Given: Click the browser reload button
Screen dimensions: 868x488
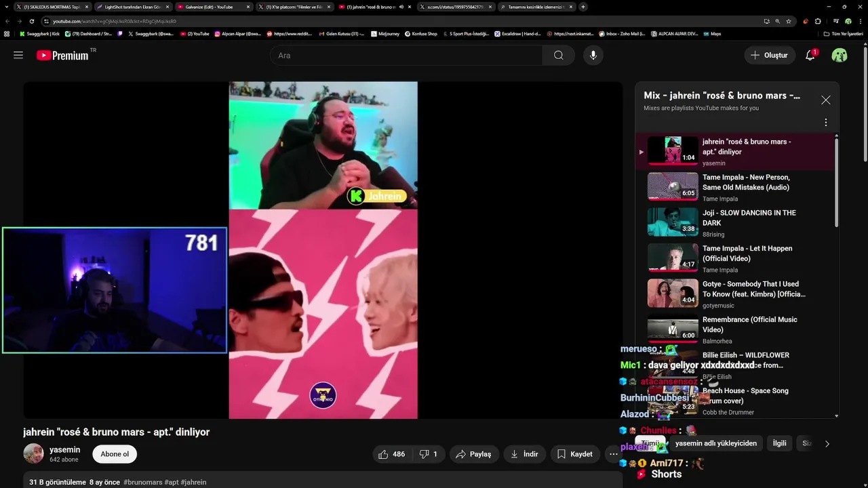Looking at the screenshot, I should (31, 21).
